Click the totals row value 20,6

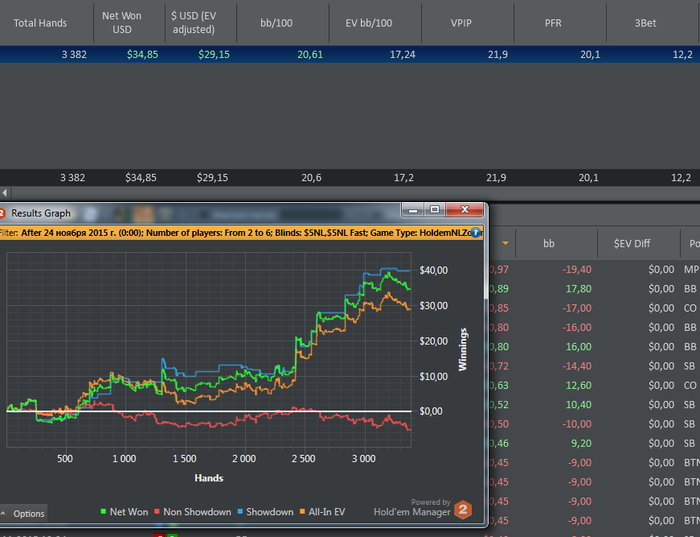click(311, 178)
